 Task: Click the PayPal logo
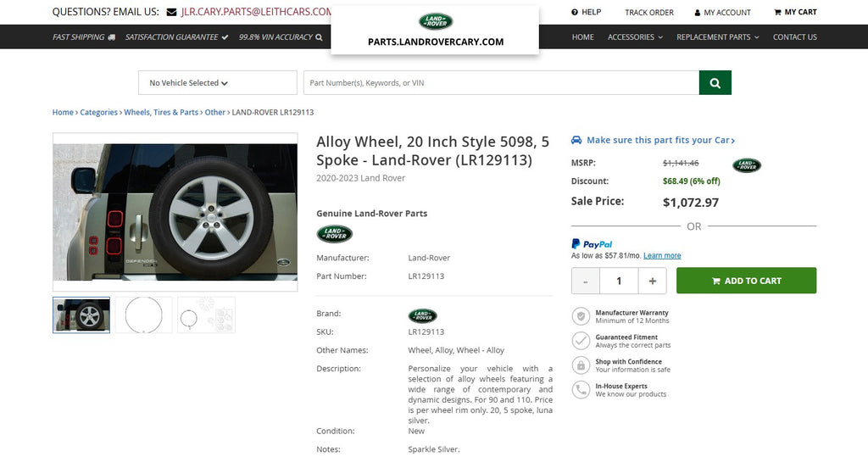click(592, 244)
